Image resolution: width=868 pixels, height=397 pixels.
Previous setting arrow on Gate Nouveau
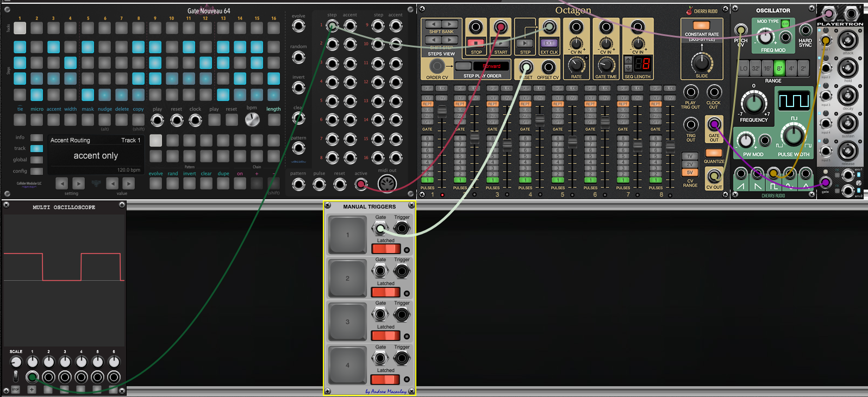[62, 184]
